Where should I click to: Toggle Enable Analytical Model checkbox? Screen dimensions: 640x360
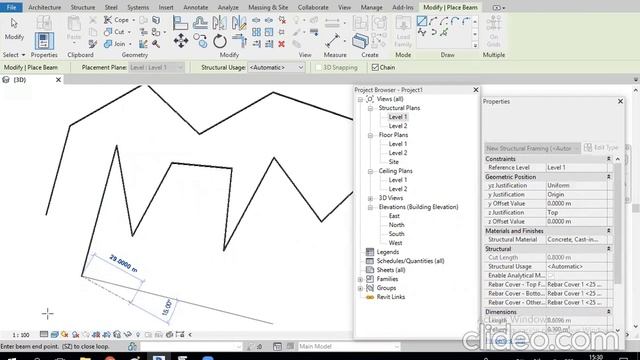pyautogui.click(x=551, y=276)
